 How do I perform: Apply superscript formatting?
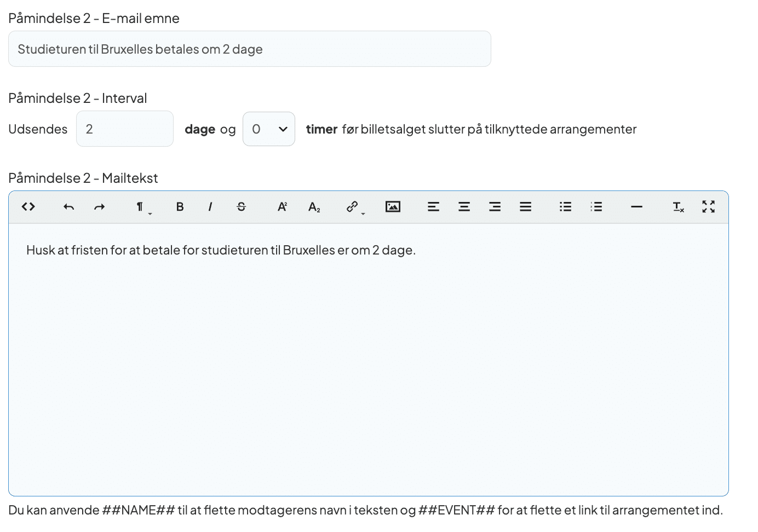(x=282, y=207)
